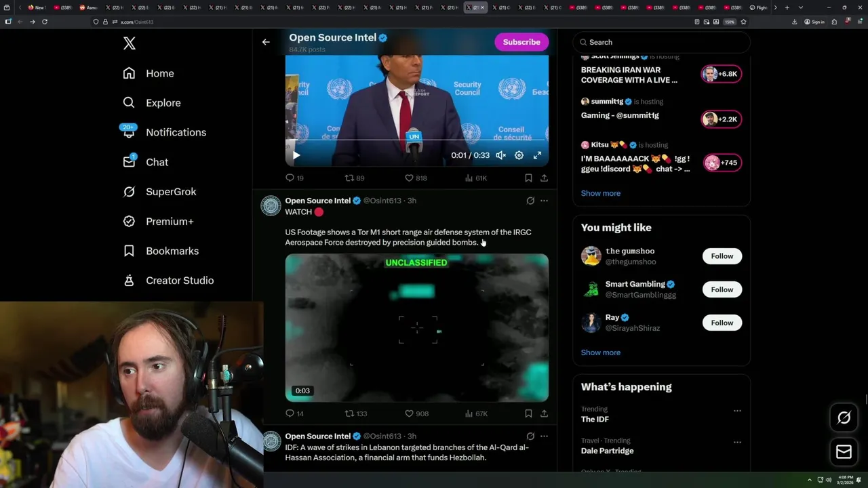Follow Ray @SirayahShiraz

[722, 323]
